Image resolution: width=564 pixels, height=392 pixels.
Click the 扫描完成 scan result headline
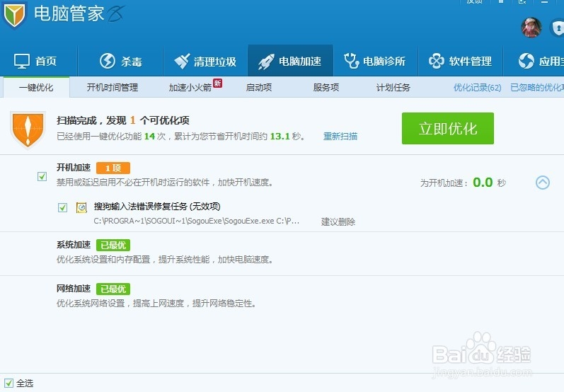[122, 120]
